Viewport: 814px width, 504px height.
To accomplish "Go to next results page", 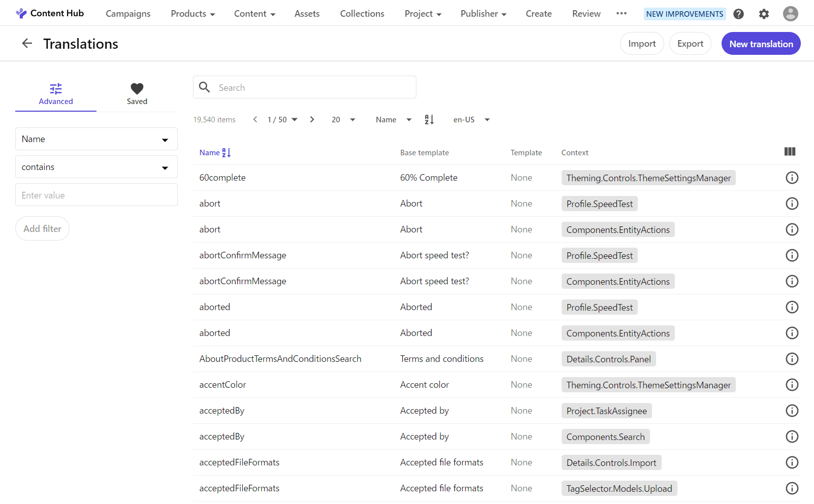I will point(312,120).
